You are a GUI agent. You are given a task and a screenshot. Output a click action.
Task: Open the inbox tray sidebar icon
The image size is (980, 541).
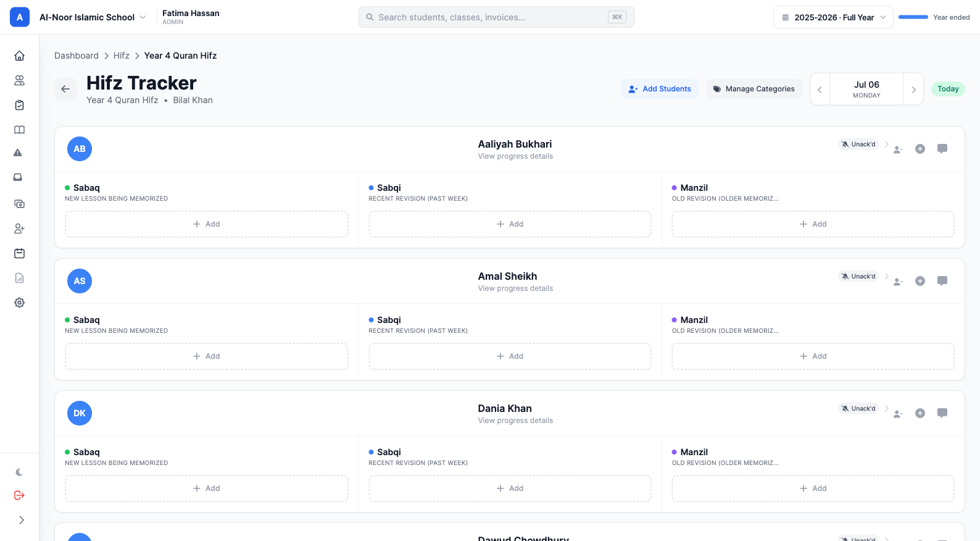pyautogui.click(x=18, y=177)
